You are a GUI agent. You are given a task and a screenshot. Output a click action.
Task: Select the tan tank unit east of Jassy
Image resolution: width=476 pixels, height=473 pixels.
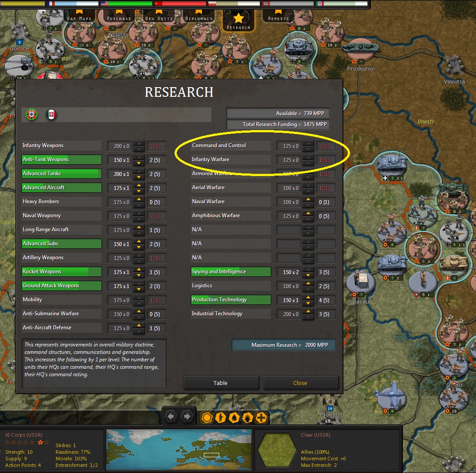pyautogui.click(x=454, y=265)
